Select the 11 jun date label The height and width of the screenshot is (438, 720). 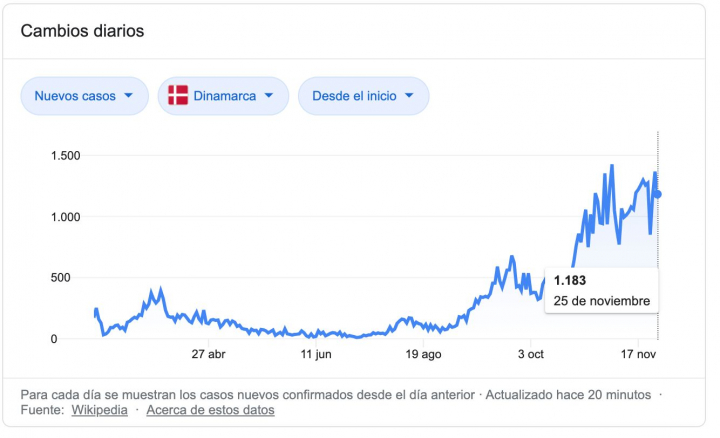[315, 354]
